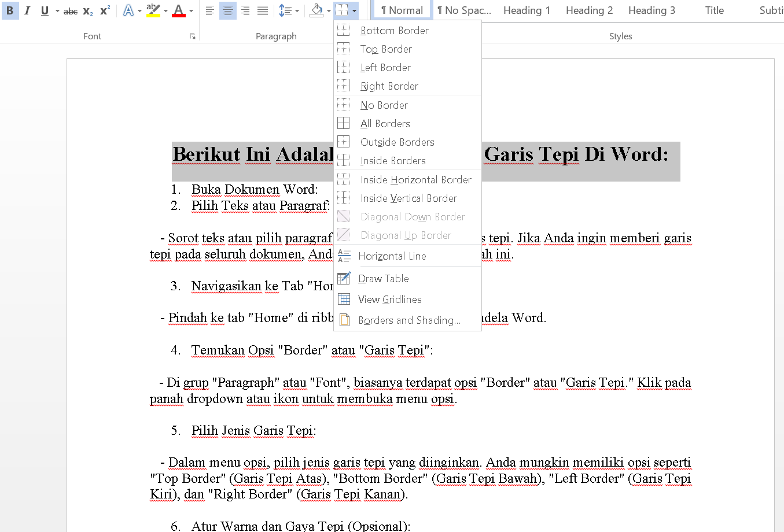Toggle strikethrough formatting
784x532 pixels.
(x=71, y=10)
